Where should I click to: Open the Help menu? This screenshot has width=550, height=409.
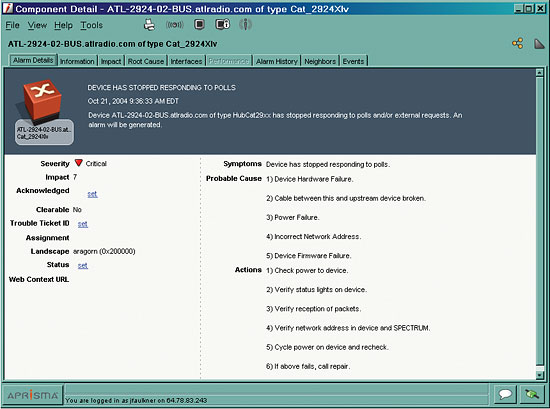pyautogui.click(x=63, y=25)
